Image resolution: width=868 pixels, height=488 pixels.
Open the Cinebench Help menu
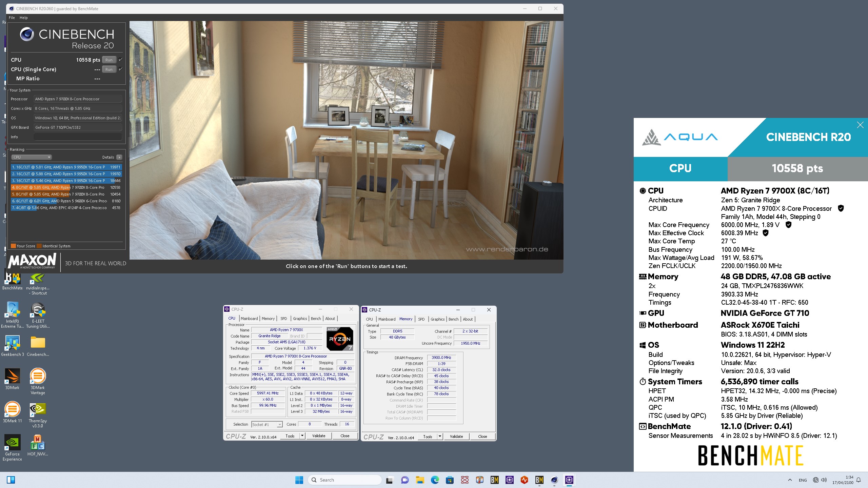[23, 18]
